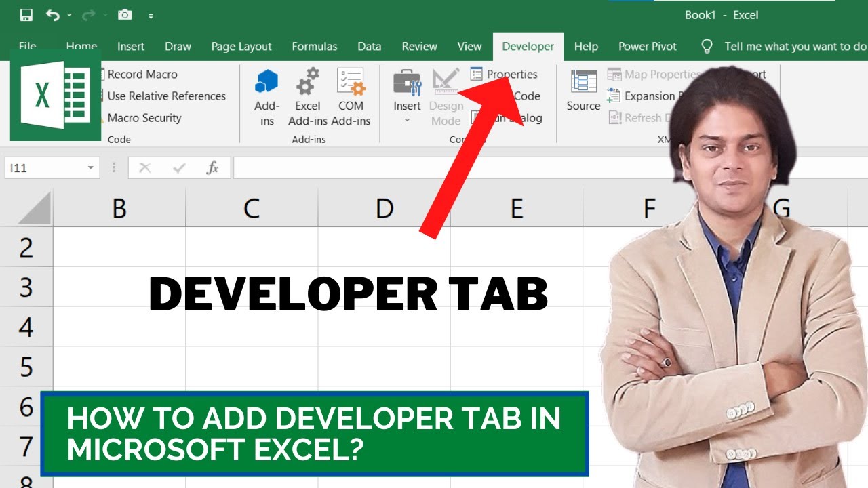Click Record Macro
868x488 pixels.
click(x=142, y=75)
